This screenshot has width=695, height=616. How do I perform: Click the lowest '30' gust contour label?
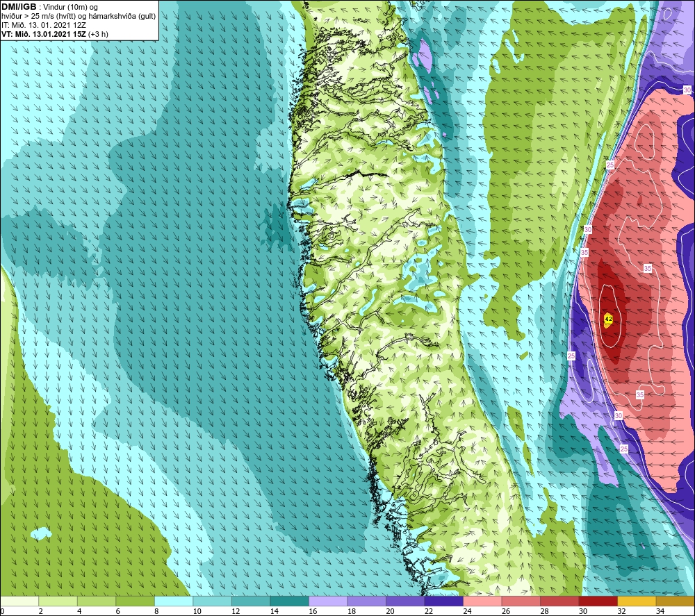coord(619,415)
